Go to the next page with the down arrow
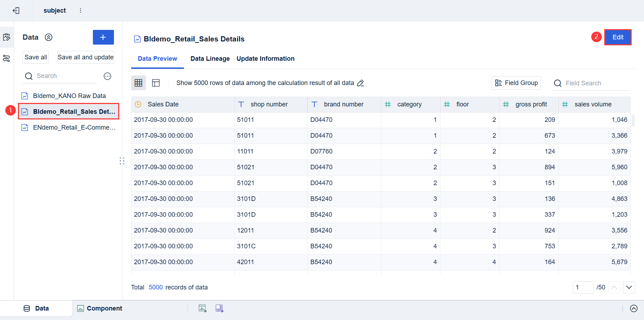The image size is (644, 320). (629, 287)
